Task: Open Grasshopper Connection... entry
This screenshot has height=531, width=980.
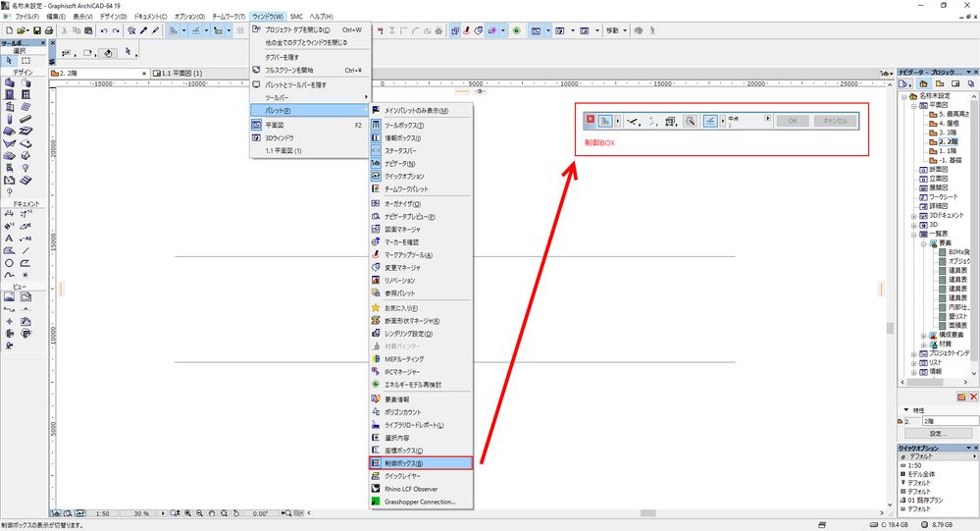Action: (x=421, y=502)
